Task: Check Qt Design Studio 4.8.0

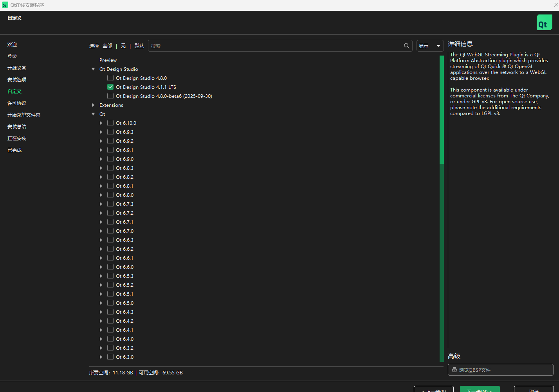Action: tap(110, 78)
